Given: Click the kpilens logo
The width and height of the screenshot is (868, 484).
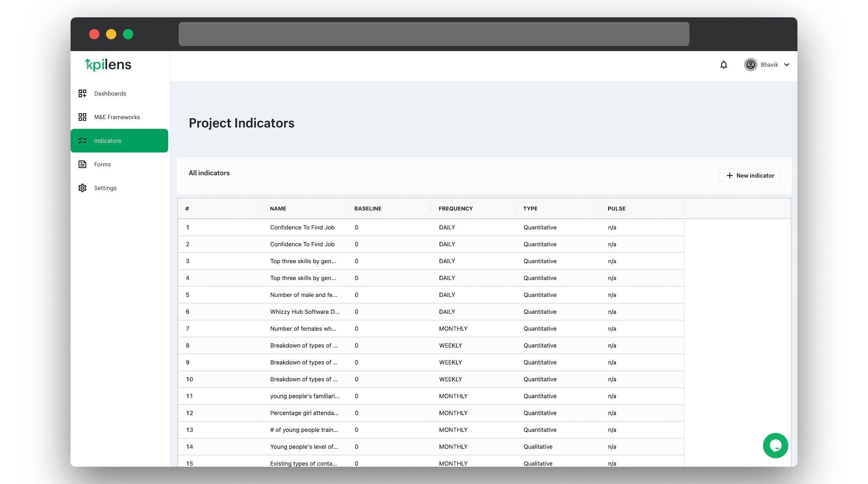Looking at the screenshot, I should click(x=108, y=65).
